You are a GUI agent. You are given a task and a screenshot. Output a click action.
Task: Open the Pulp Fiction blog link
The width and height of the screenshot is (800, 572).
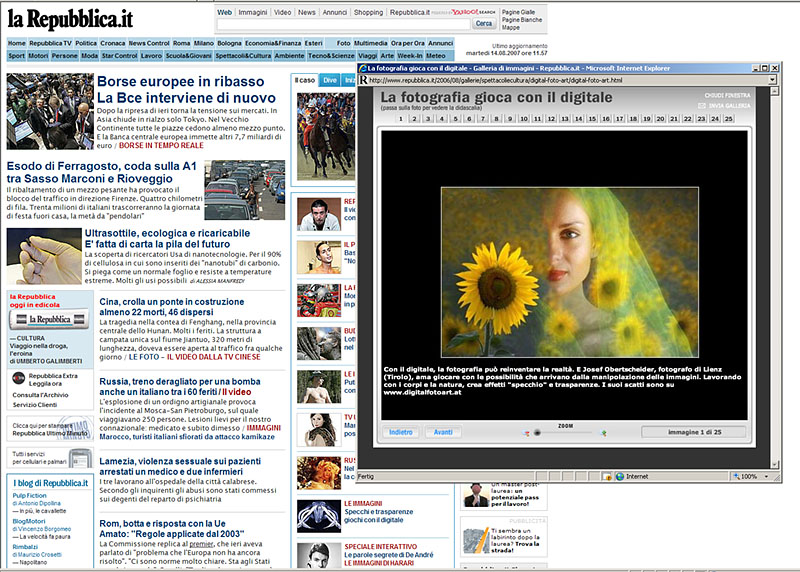pyautogui.click(x=29, y=495)
